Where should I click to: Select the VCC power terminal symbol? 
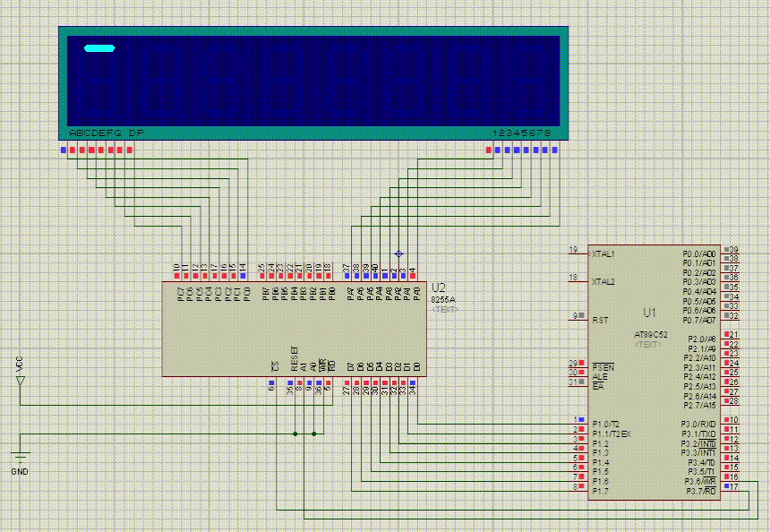(20, 381)
